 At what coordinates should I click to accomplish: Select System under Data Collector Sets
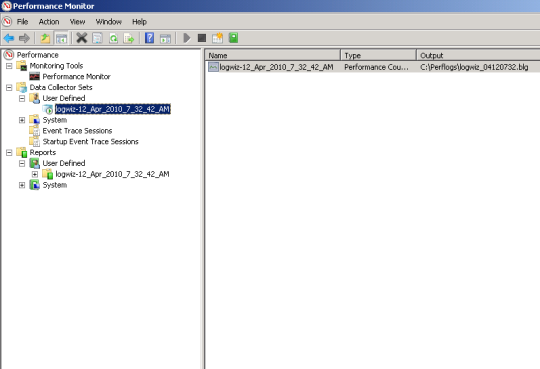click(54, 120)
